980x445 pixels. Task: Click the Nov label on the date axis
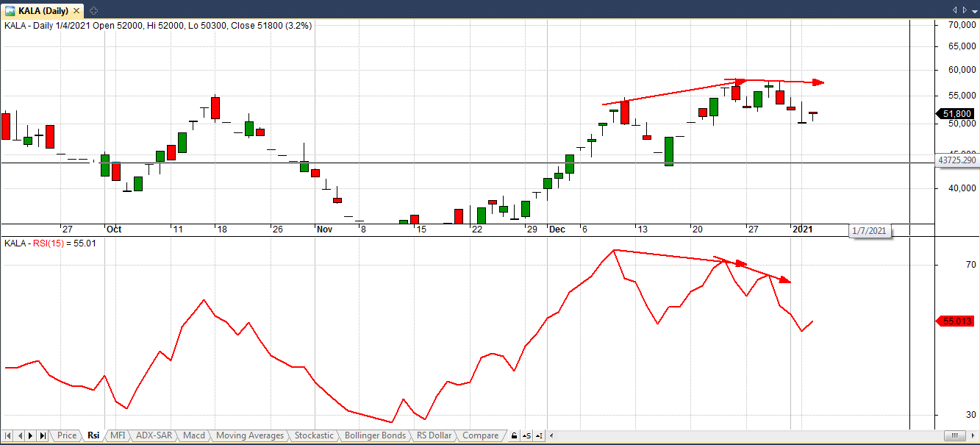point(325,229)
